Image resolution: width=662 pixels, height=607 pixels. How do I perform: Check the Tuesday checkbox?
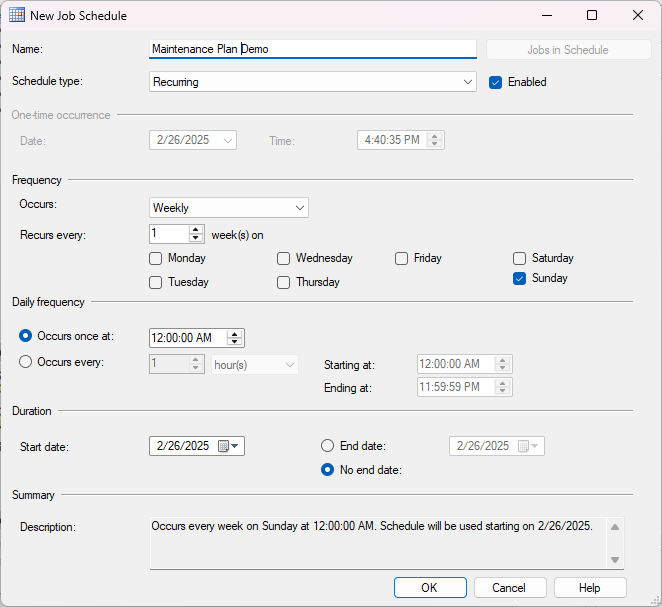pos(156,282)
